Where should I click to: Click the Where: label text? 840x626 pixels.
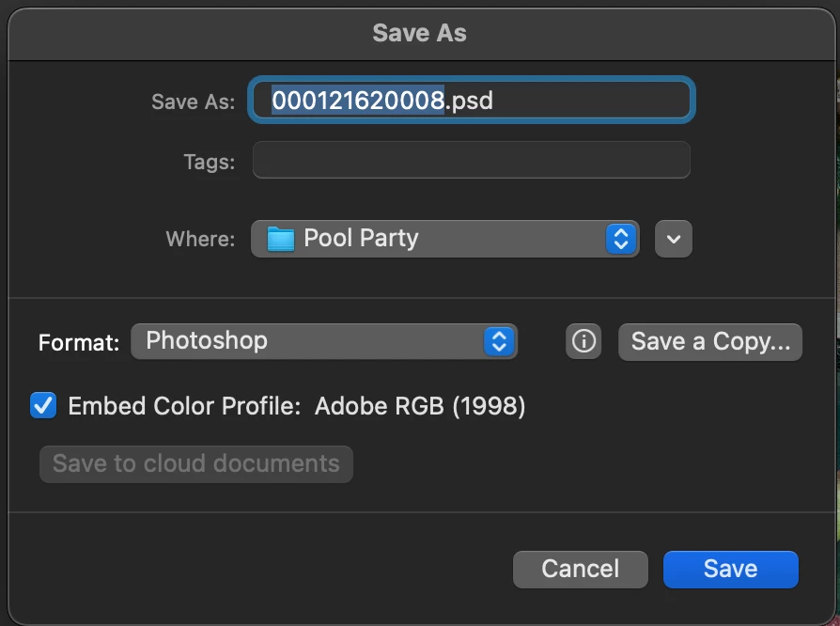pos(200,240)
